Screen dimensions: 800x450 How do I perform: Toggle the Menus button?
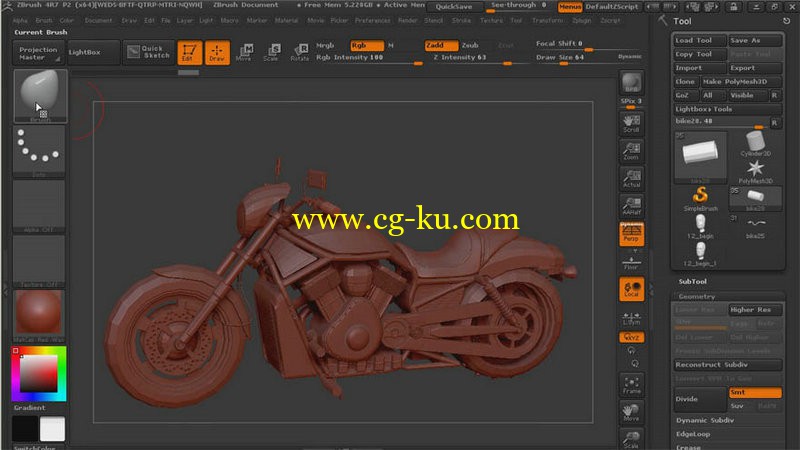pos(570,7)
